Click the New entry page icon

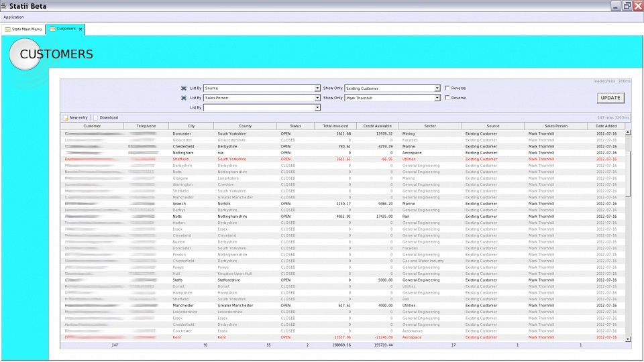(65, 118)
